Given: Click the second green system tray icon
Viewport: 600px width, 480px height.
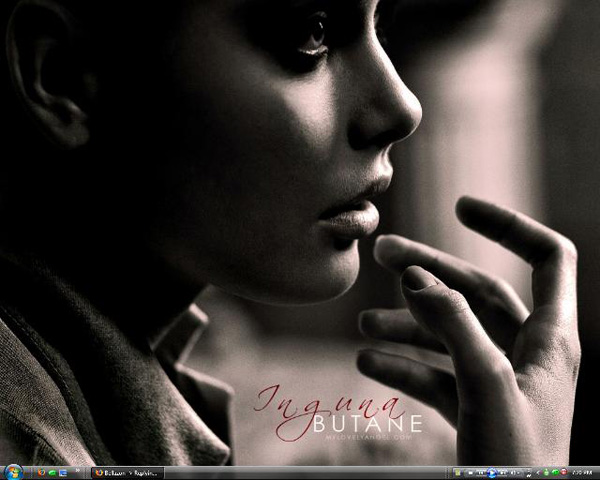Looking at the screenshot, I should tap(555, 472).
